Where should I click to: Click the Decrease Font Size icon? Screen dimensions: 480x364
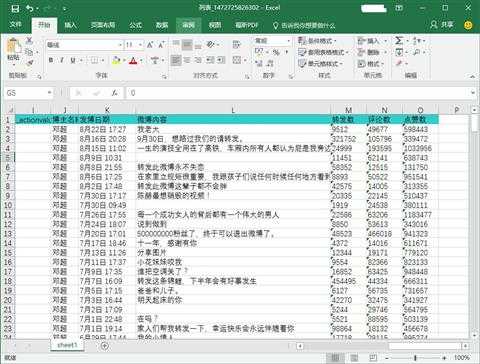161,45
